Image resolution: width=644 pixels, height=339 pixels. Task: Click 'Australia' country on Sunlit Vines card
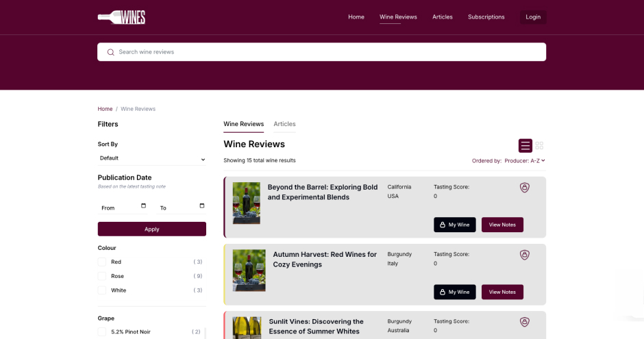(399, 330)
